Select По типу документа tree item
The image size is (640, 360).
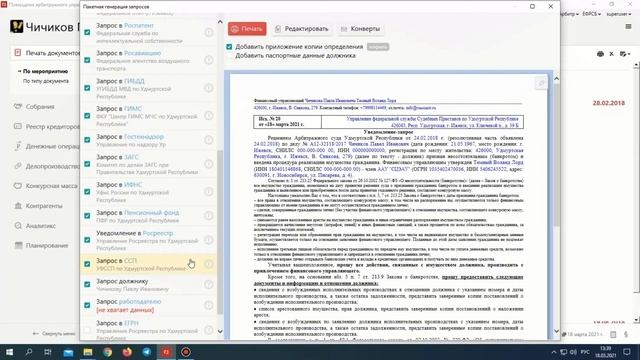pos(46,81)
